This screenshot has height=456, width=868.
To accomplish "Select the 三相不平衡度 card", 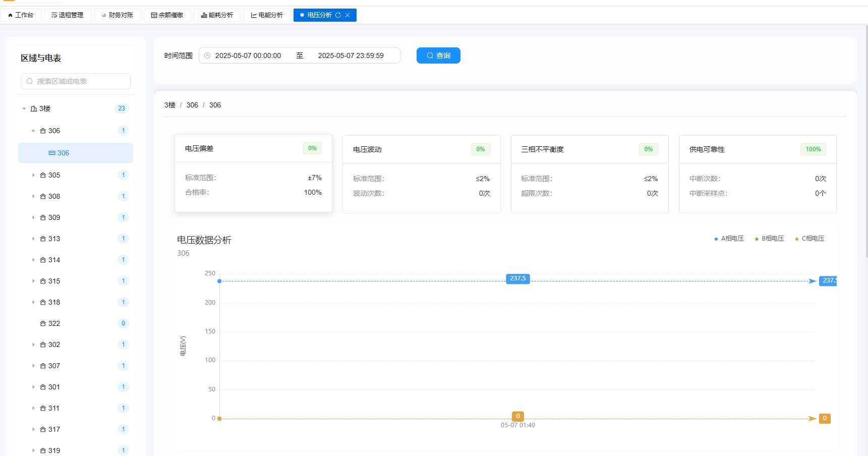I will pyautogui.click(x=590, y=174).
